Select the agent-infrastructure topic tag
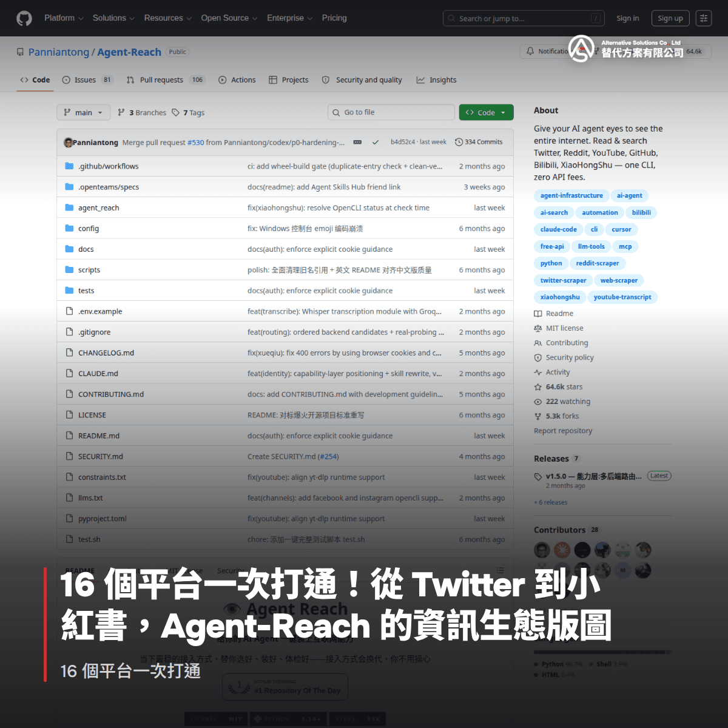728x728 pixels. click(x=571, y=195)
